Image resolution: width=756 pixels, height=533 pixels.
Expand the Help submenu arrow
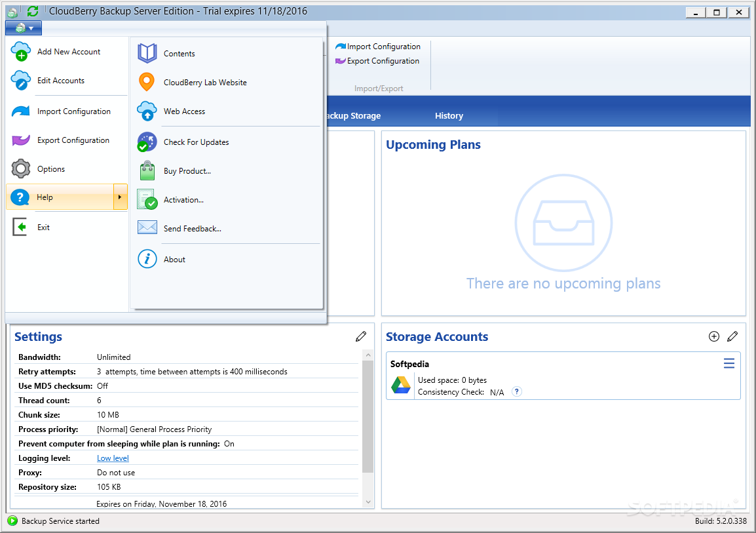(120, 197)
